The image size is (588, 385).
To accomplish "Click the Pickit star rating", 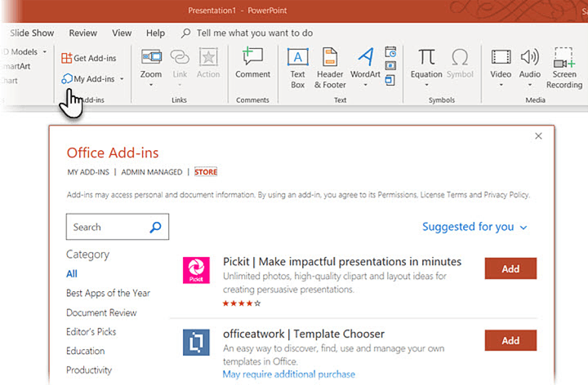I will (x=242, y=303).
